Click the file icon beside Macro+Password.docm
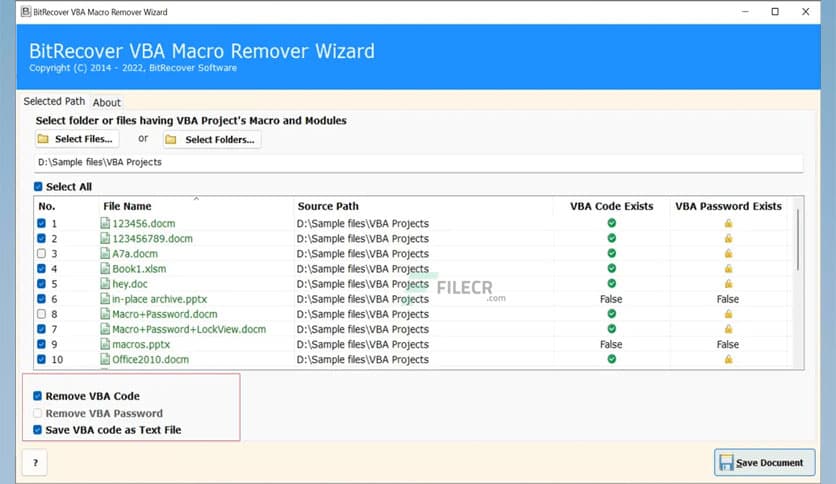Viewport: 836px width, 484px height. coord(105,314)
